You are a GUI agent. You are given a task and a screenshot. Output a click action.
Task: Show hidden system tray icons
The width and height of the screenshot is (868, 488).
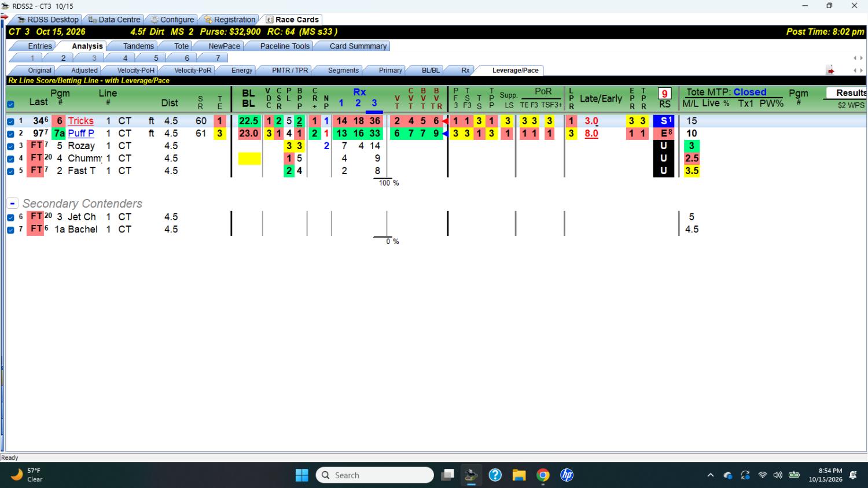(x=711, y=475)
